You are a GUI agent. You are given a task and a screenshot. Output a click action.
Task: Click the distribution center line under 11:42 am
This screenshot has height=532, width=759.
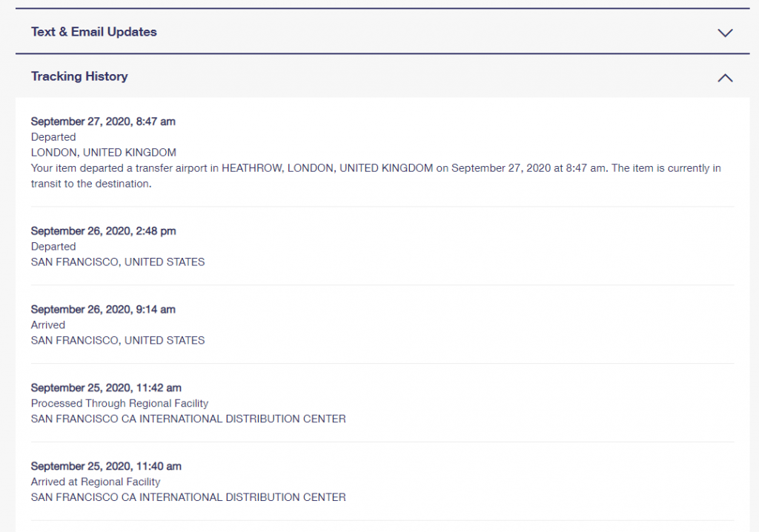[x=188, y=419]
